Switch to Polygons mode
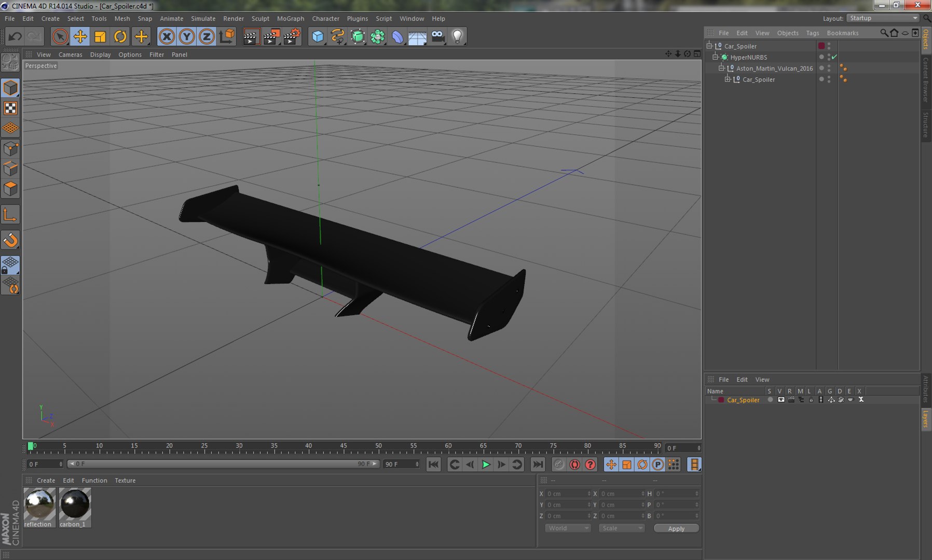 [10, 189]
